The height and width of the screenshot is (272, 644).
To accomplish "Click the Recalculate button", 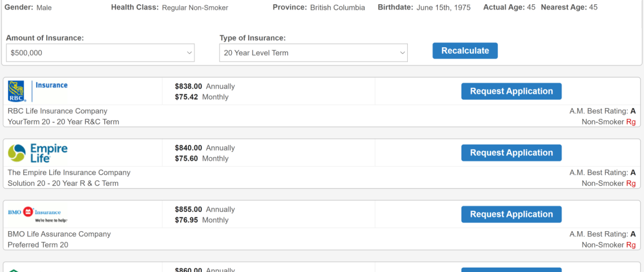I will [465, 51].
